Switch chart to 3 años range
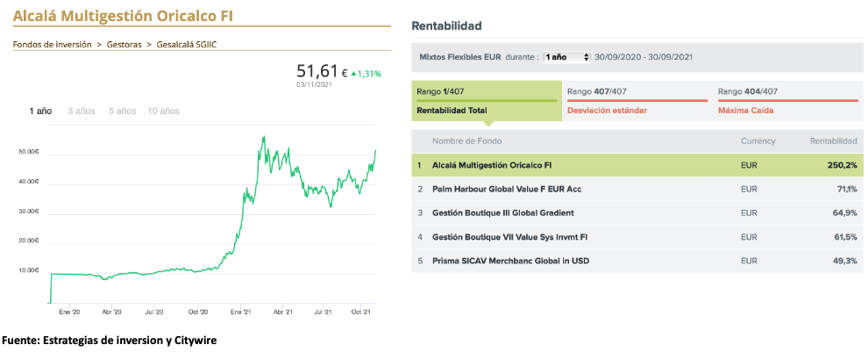Screen dimensions: 868x352 click(x=81, y=111)
